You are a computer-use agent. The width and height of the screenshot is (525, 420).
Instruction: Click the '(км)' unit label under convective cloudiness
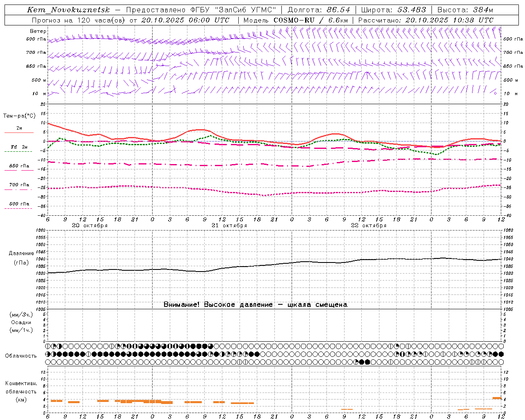[21, 399]
